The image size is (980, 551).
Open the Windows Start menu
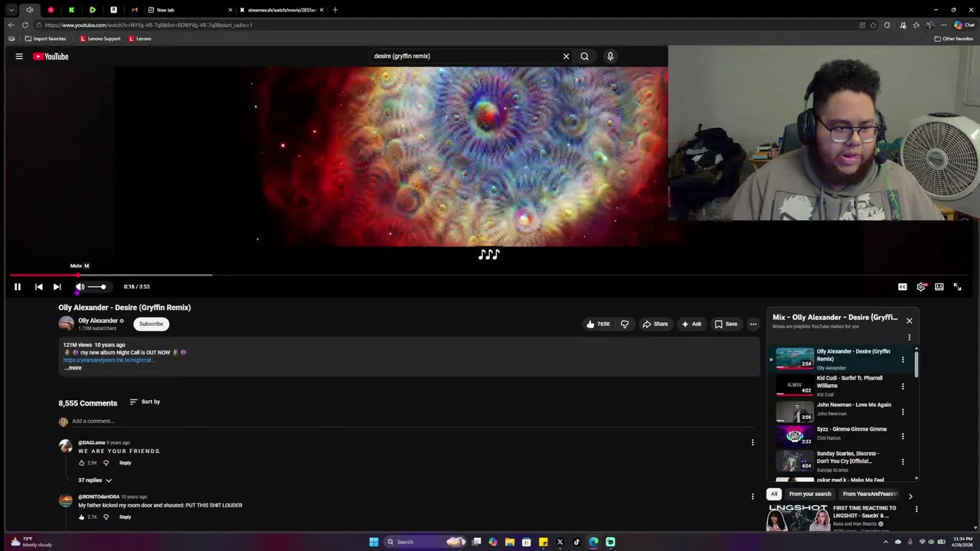coord(374,542)
